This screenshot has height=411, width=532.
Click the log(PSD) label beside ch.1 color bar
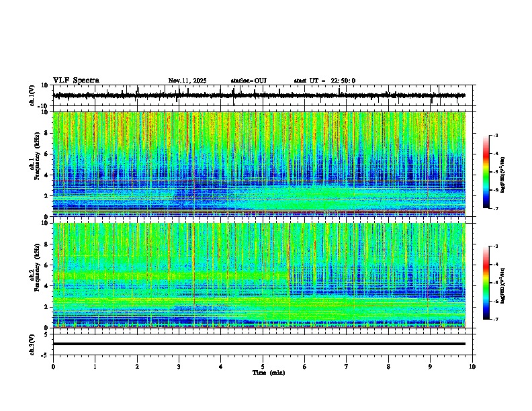tap(503, 175)
